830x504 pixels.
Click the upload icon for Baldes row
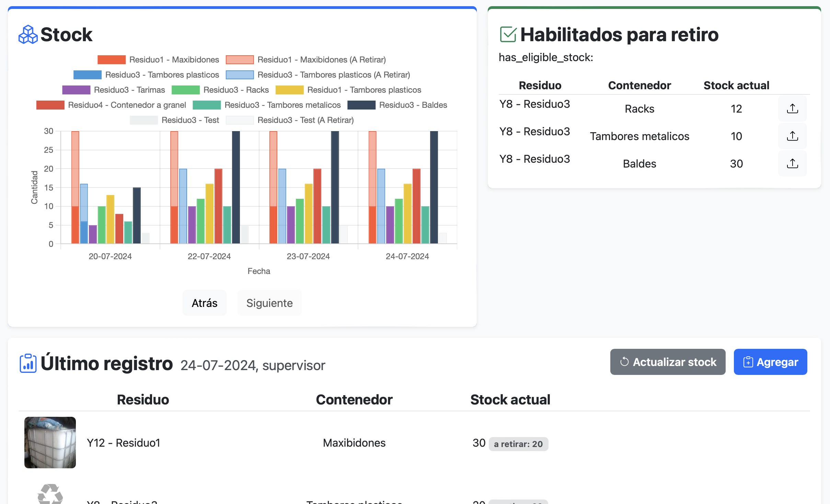click(x=792, y=163)
